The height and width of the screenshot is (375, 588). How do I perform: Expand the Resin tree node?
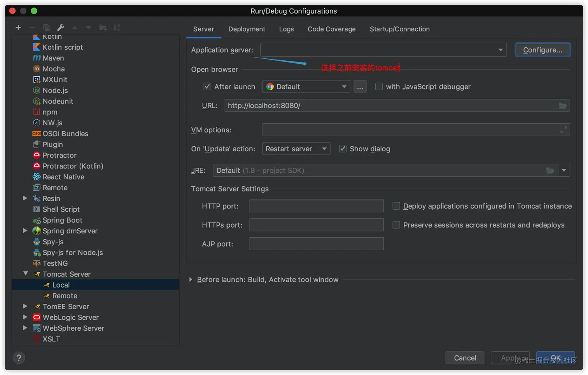[x=25, y=198]
